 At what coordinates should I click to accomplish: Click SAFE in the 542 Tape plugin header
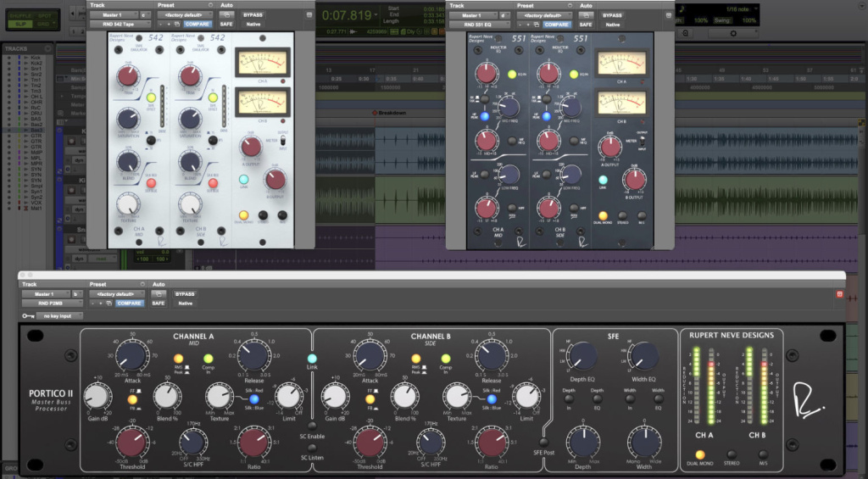coord(226,25)
